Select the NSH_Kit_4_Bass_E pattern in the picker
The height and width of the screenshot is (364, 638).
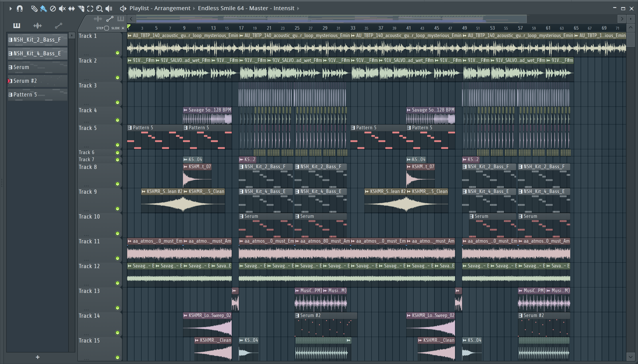point(37,53)
